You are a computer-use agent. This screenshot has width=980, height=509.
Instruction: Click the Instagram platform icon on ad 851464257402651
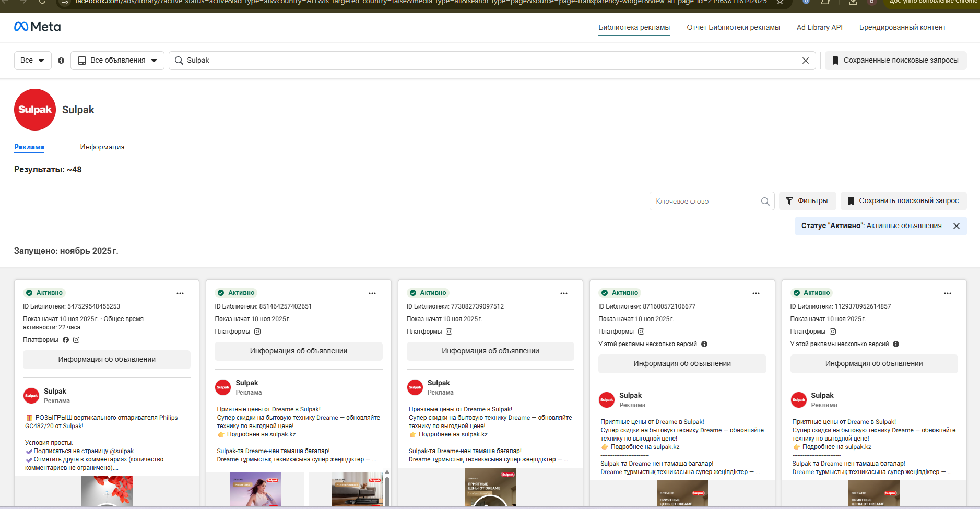pyautogui.click(x=257, y=332)
